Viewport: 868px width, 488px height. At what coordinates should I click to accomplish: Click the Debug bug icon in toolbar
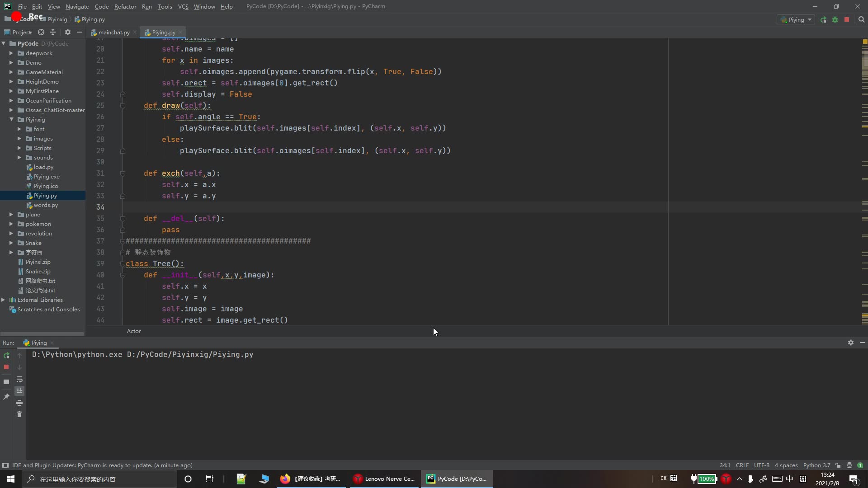[835, 20]
